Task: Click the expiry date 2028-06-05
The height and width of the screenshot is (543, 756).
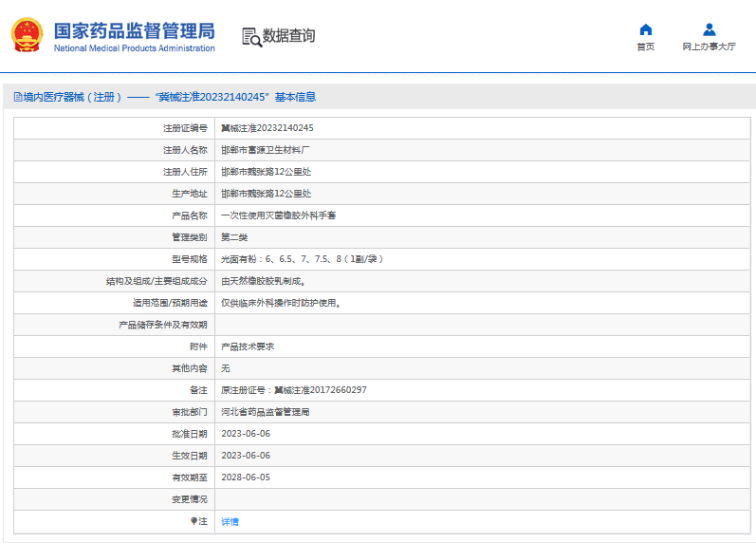Action: tap(246, 477)
